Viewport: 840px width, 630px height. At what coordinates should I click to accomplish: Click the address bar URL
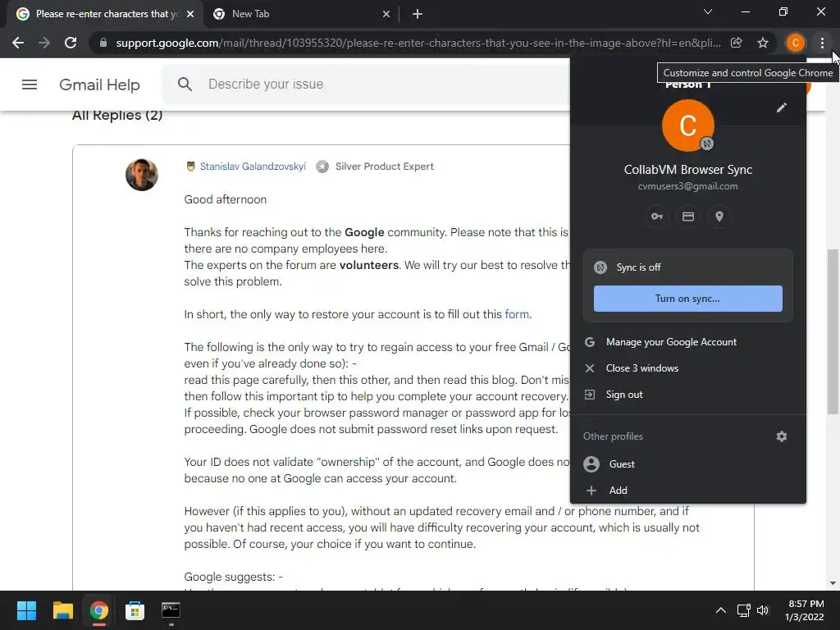pyautogui.click(x=418, y=43)
